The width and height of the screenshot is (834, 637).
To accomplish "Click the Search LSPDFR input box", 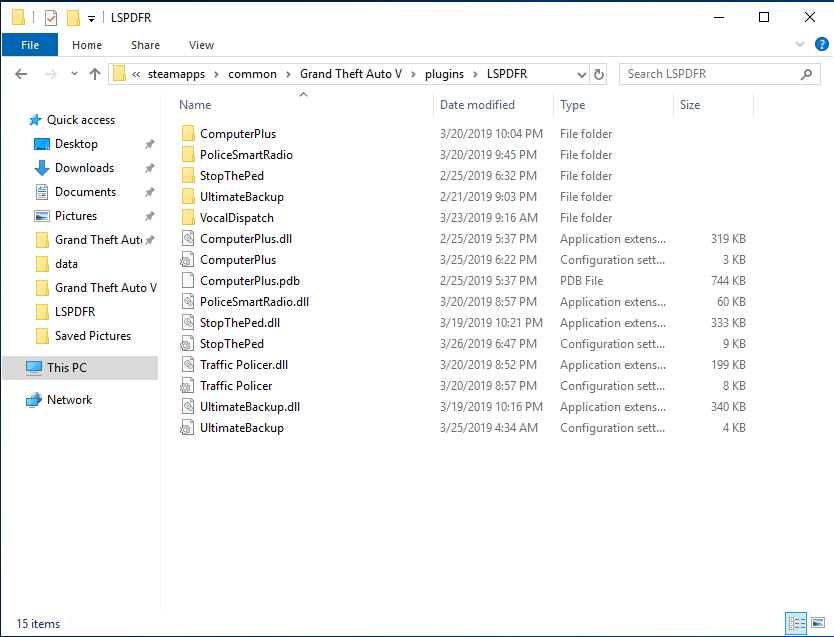I will point(708,74).
